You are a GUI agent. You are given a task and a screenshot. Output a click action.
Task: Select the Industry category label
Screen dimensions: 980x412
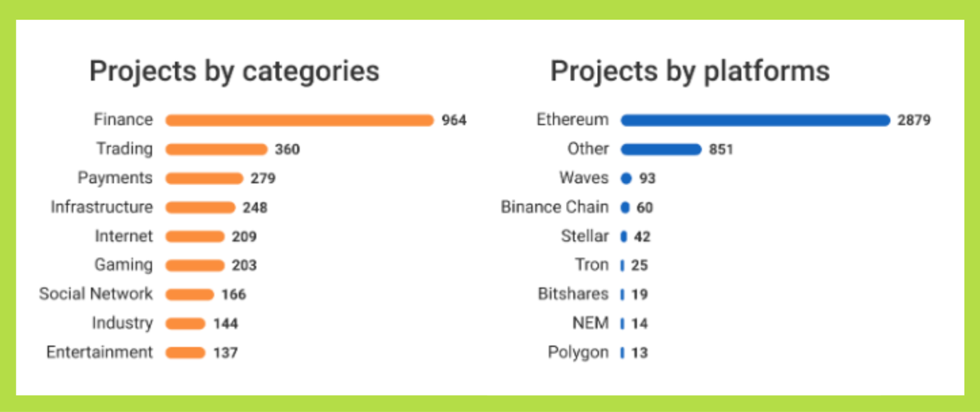[x=122, y=323]
